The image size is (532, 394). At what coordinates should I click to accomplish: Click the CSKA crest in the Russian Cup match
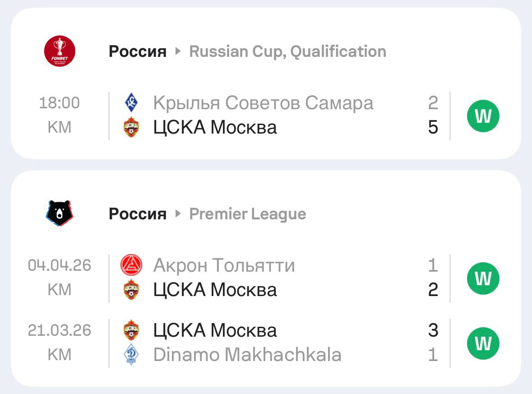click(131, 127)
